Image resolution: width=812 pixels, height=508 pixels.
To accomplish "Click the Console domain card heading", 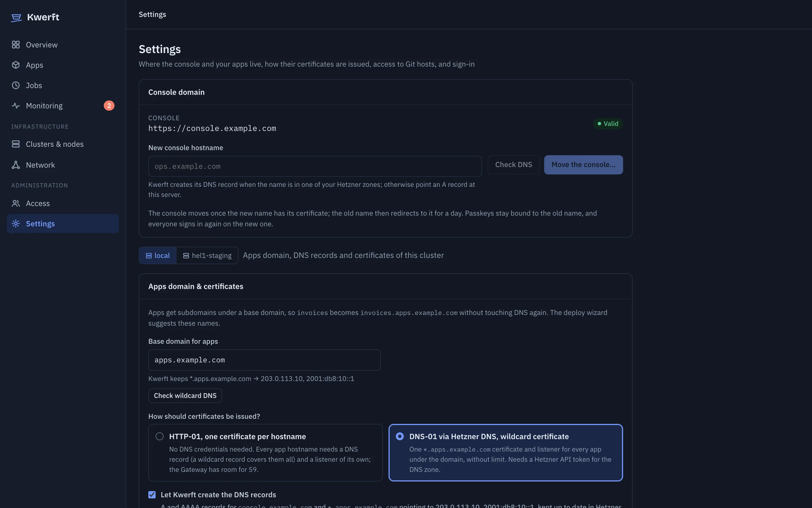I will (x=176, y=92).
